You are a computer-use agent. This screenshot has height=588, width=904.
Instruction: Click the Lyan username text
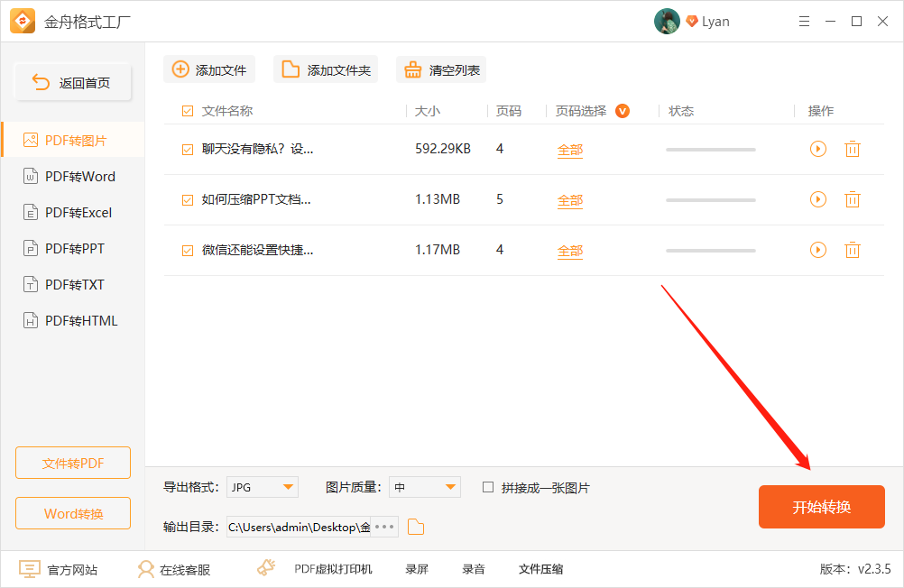pyautogui.click(x=715, y=22)
